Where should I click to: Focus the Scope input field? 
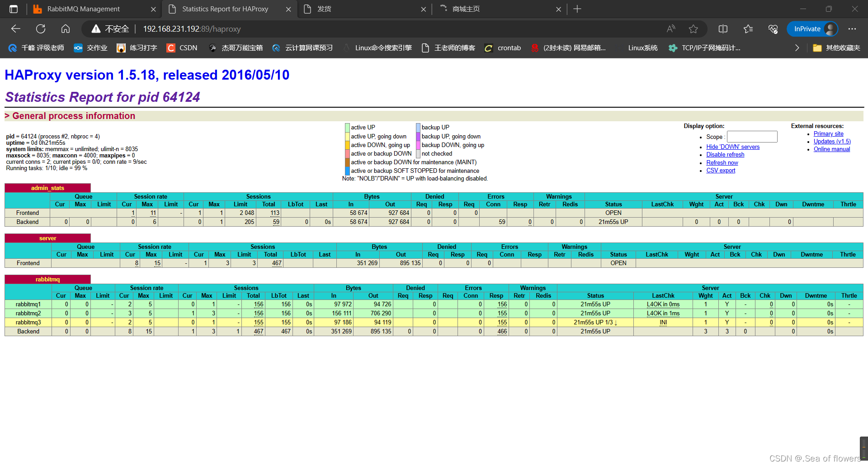[x=752, y=137]
